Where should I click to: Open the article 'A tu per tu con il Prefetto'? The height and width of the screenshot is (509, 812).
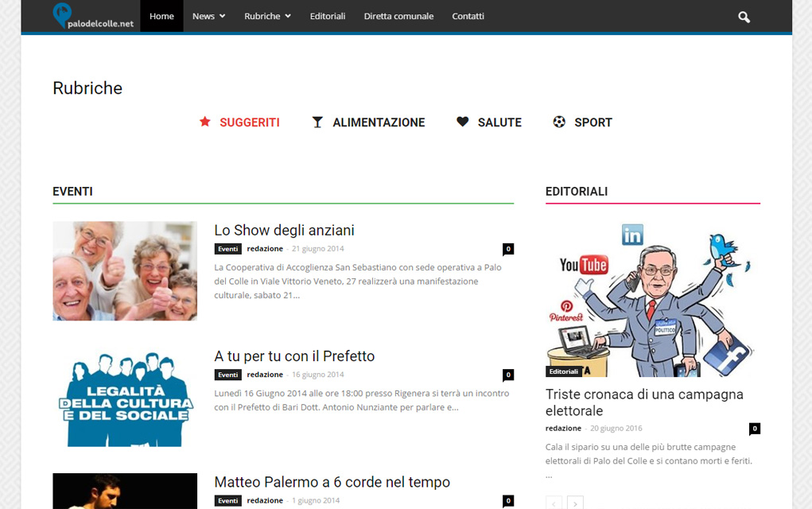[294, 356]
